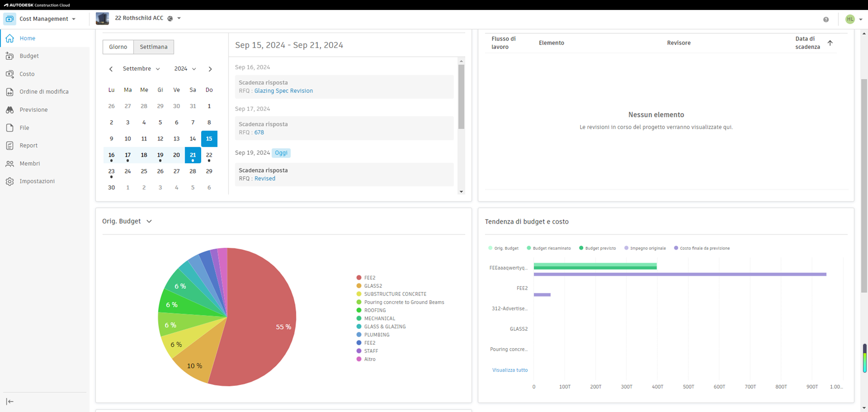Open Budget in the sidebar menu

click(x=29, y=56)
